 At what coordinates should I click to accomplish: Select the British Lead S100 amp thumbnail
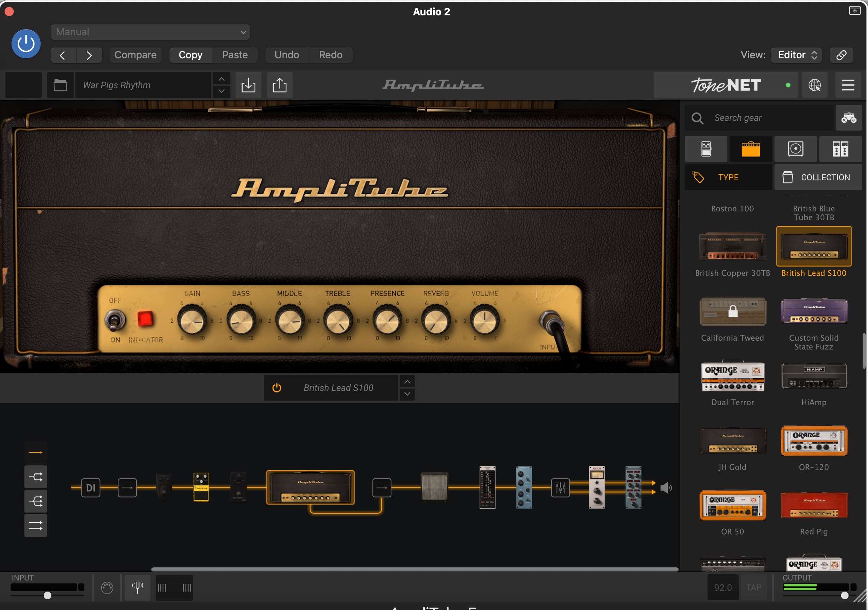click(x=814, y=246)
